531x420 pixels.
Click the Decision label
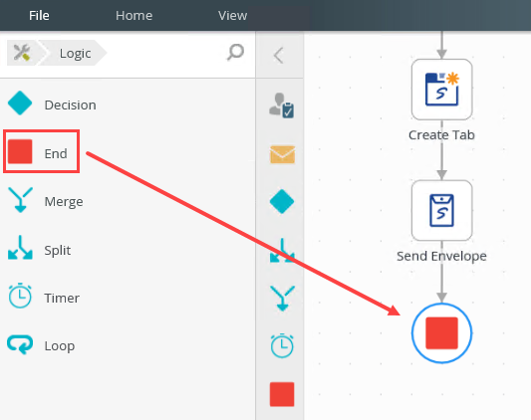70,105
